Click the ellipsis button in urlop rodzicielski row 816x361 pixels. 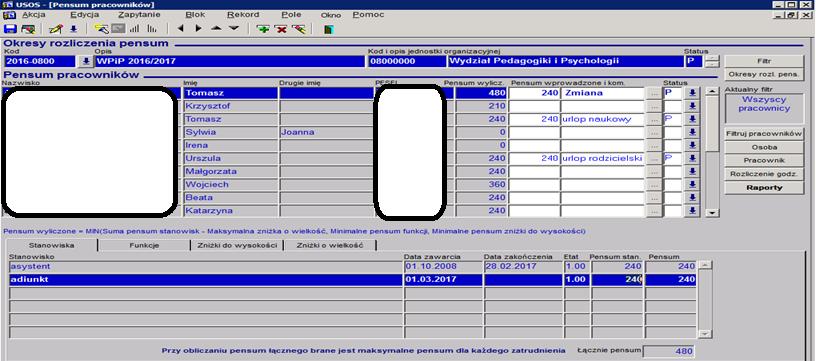(654, 158)
